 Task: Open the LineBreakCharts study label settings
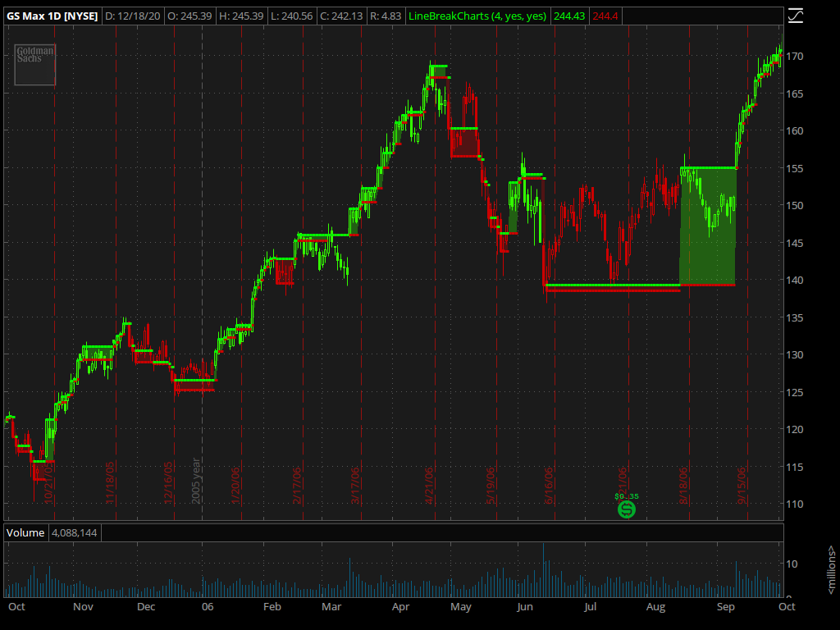pos(478,16)
